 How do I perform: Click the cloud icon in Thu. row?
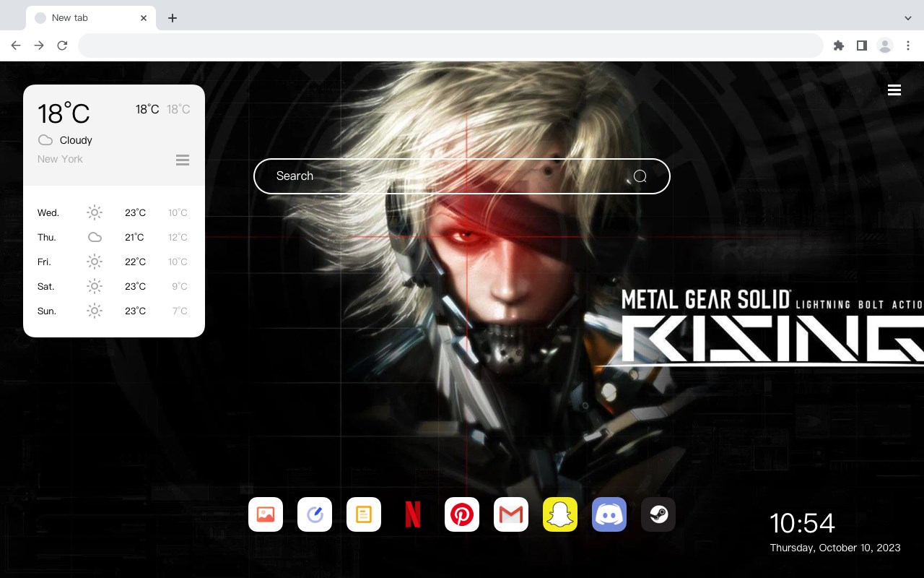tap(95, 237)
